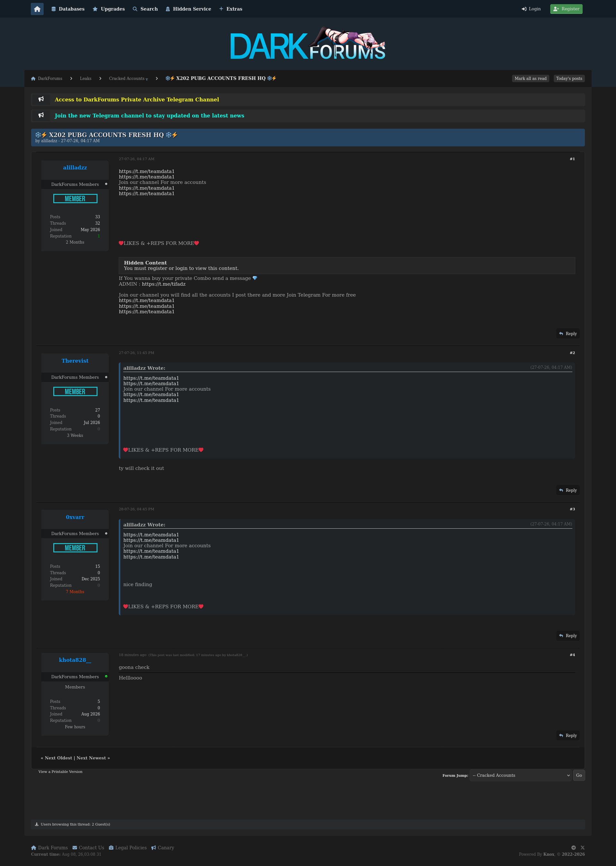Click the text "ty will check it out"
The image size is (616, 866).
coord(141,468)
